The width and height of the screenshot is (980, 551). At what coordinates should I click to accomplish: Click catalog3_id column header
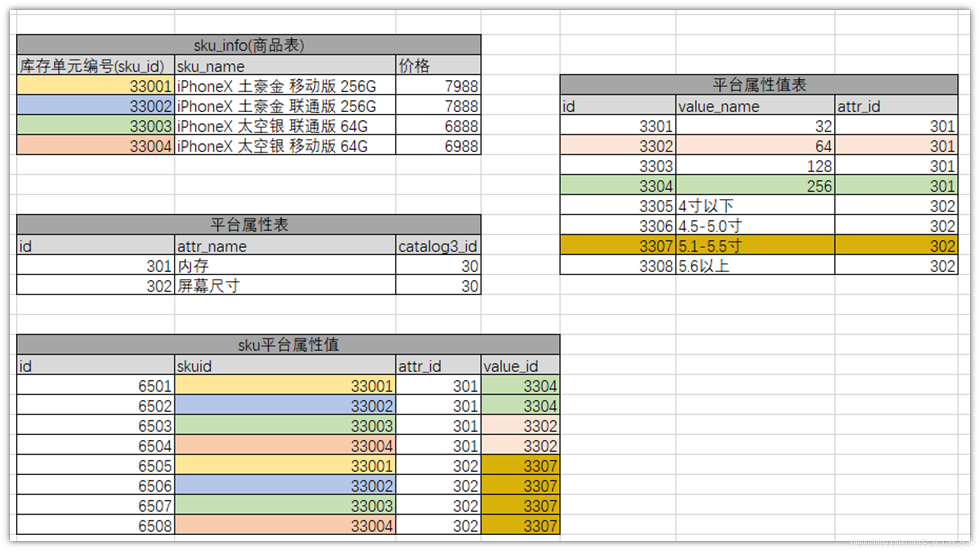[438, 246]
